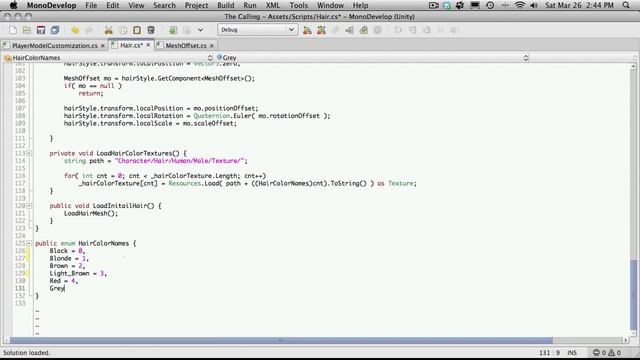The height and width of the screenshot is (360, 640).
Task: Click the greyed-out stop circle icon
Action: tap(378, 30)
